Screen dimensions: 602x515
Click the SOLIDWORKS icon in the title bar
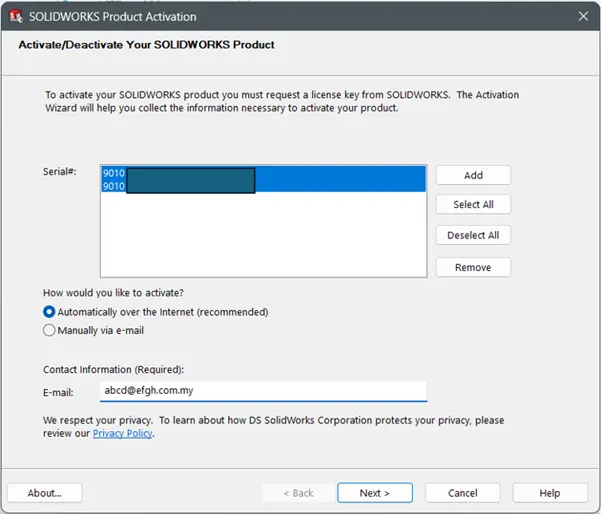tap(16, 17)
